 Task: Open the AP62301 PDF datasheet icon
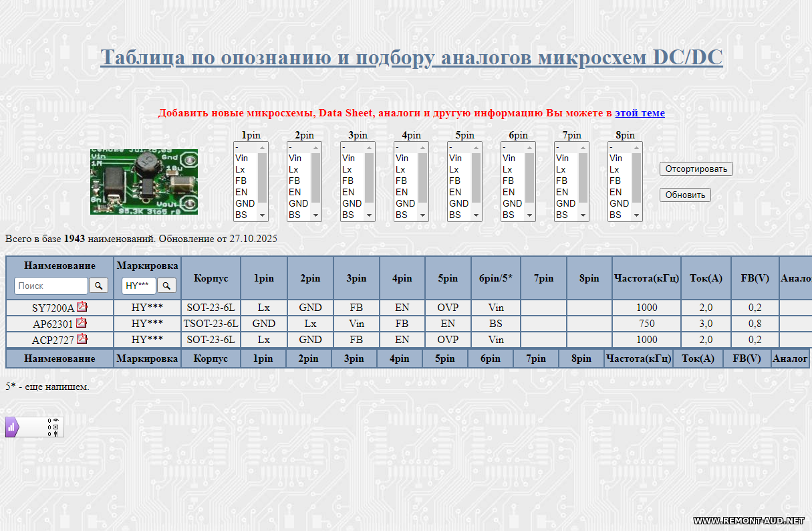pyautogui.click(x=82, y=323)
